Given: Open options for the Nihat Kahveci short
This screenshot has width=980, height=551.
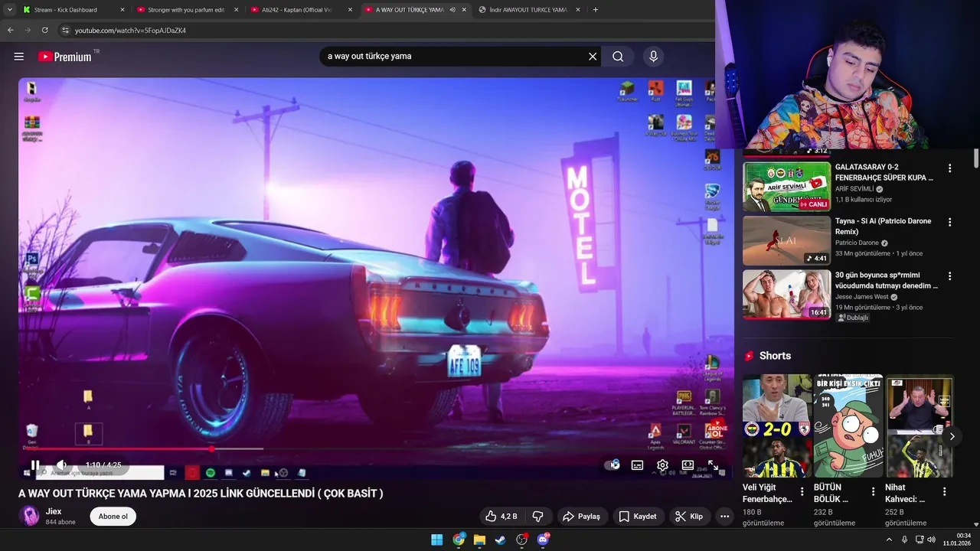Looking at the screenshot, I should click(x=945, y=491).
